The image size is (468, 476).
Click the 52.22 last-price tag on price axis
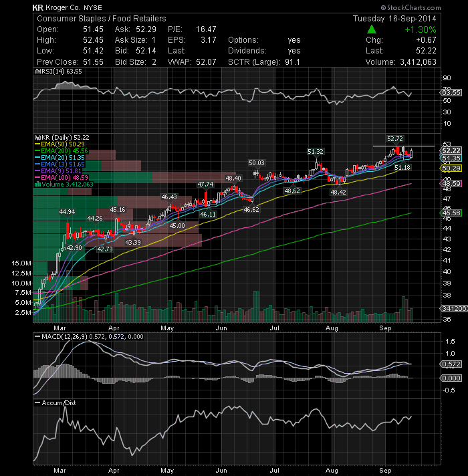pyautogui.click(x=451, y=150)
